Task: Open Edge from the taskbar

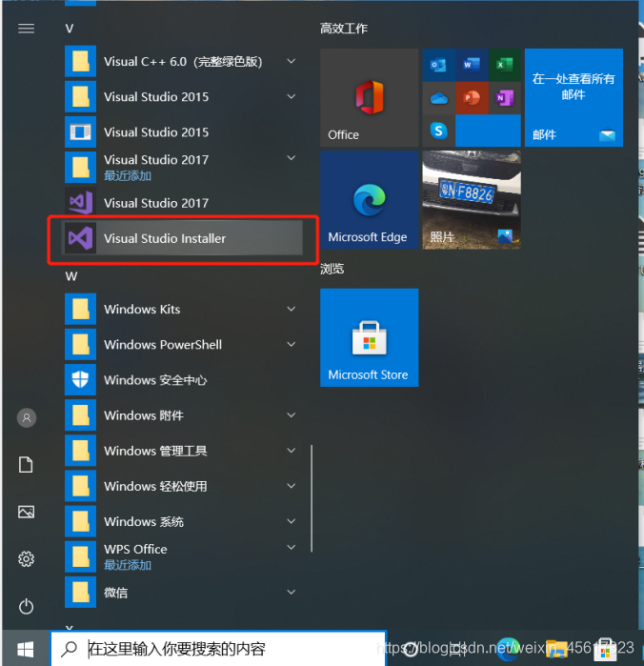Action: (508, 649)
